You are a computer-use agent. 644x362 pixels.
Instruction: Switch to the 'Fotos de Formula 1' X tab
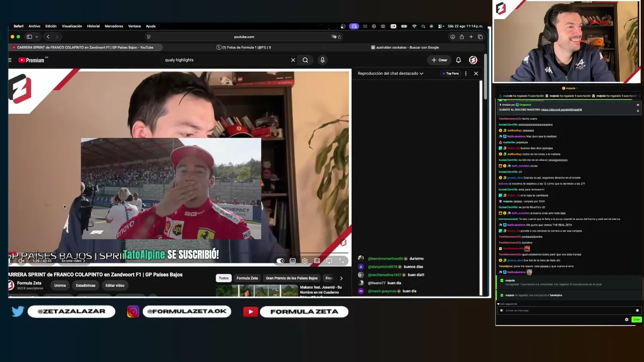pyautogui.click(x=244, y=47)
